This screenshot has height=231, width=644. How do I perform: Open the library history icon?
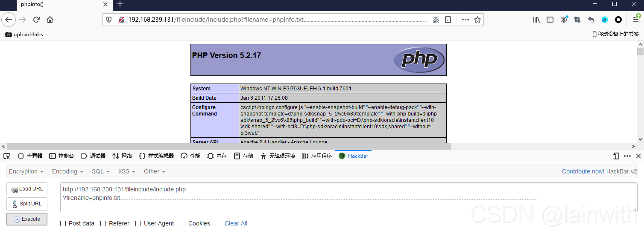tap(536, 20)
